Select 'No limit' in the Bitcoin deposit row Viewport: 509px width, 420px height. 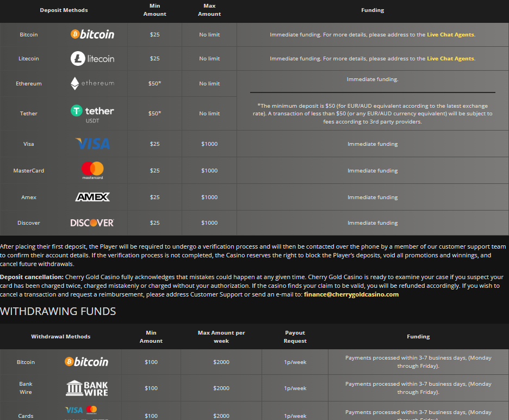(x=209, y=34)
